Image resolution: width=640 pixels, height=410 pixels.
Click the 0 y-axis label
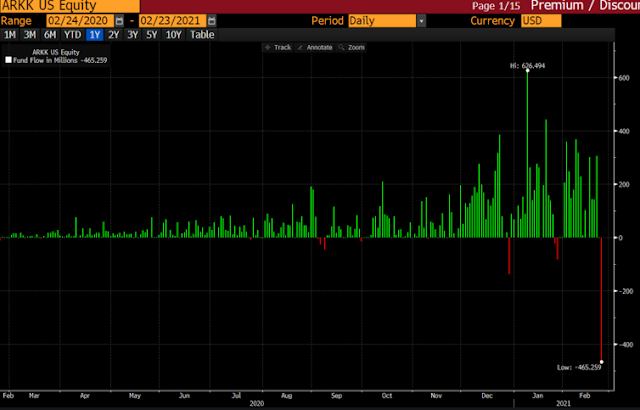click(620, 238)
